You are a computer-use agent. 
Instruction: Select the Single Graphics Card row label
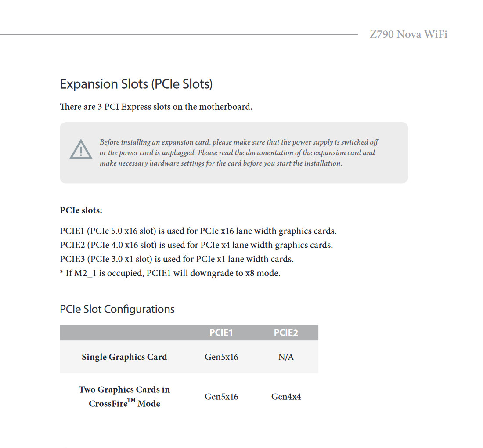coord(124,357)
